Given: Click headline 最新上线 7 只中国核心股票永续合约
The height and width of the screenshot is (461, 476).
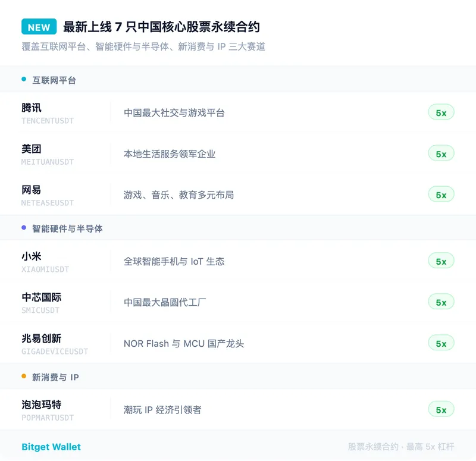Looking at the screenshot, I should click(x=161, y=27).
